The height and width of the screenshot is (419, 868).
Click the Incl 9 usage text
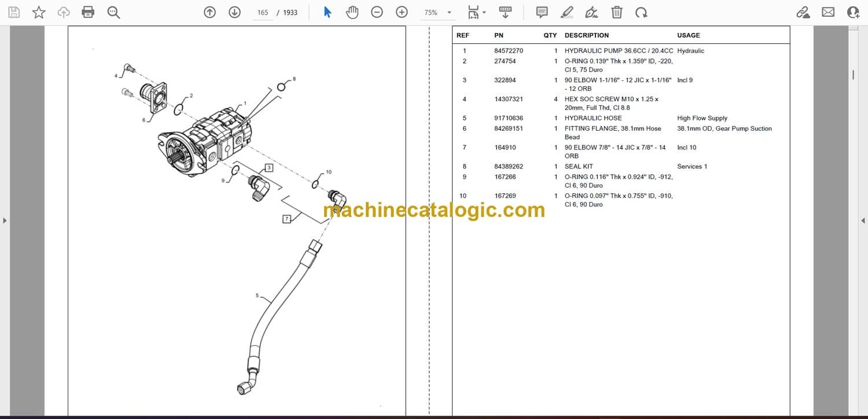[x=685, y=80]
